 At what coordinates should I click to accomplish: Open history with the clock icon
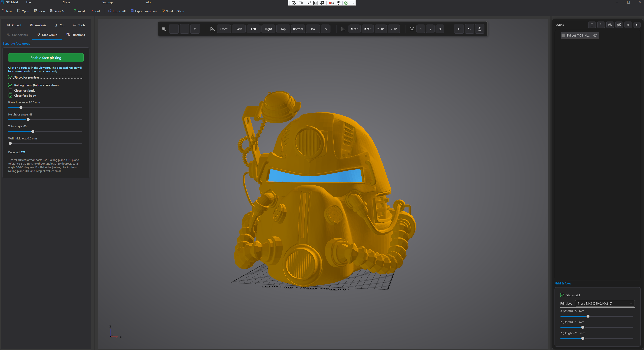[479, 29]
